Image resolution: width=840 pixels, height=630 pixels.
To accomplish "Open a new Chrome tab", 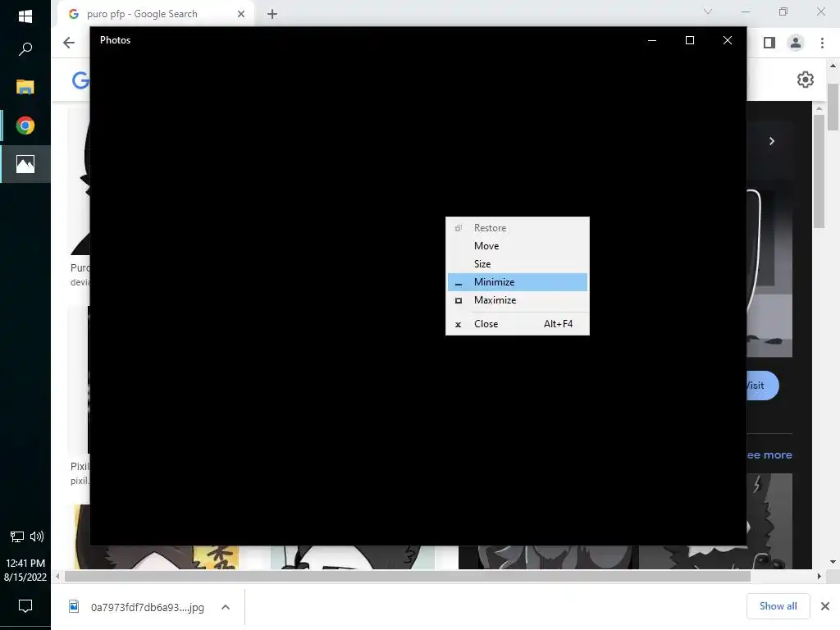I will pos(272,14).
